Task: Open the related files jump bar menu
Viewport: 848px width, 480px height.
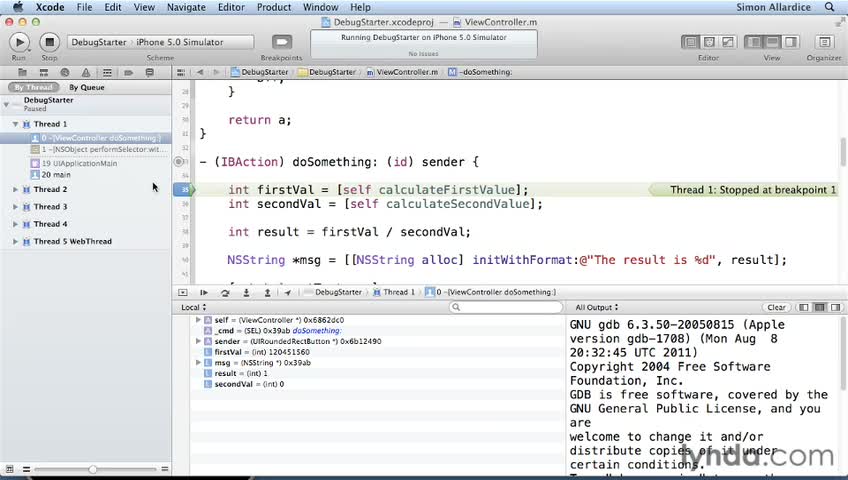Action: 181,72
